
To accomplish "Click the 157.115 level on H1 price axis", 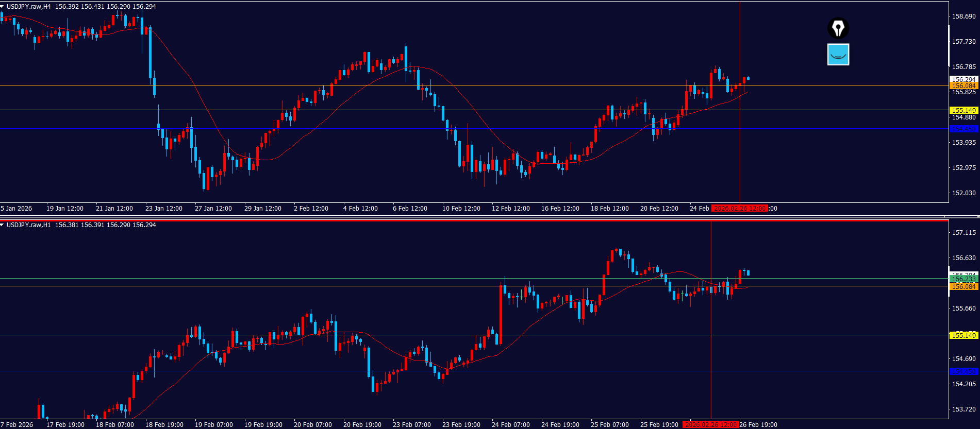I will [x=963, y=233].
